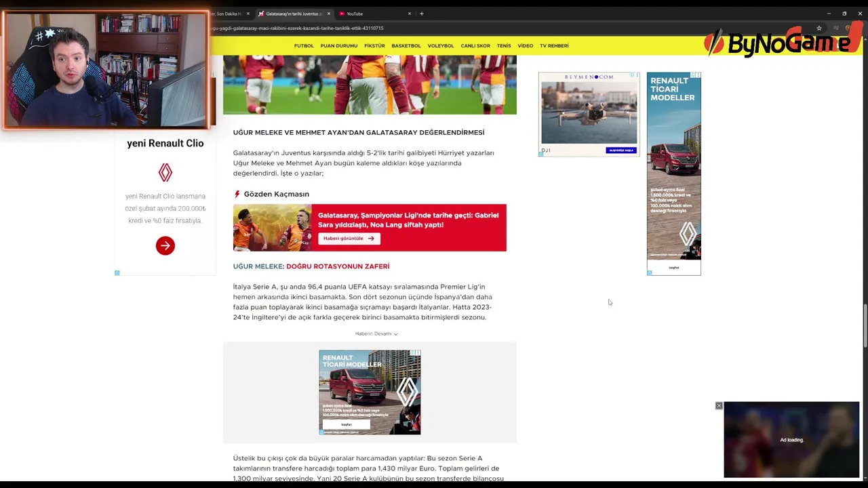The image size is (868, 488).
Task: Minimize the browser window
Action: tap(829, 14)
